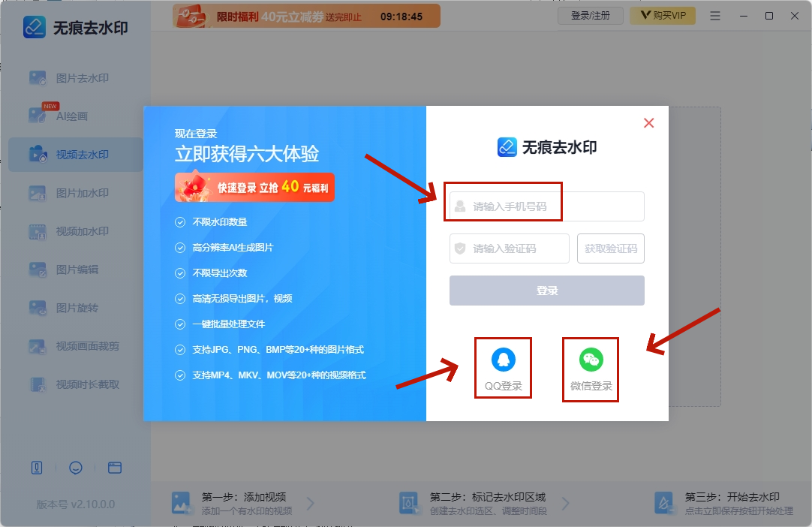Click the smiley feedback icon at sidebar bottom
The width and height of the screenshot is (812, 527).
point(76,468)
